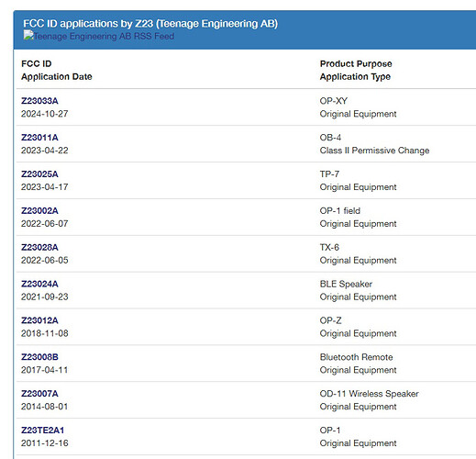This screenshot has width=476, height=459.
Task: Select the 2024-10-27 application date
Action: [x=45, y=114]
